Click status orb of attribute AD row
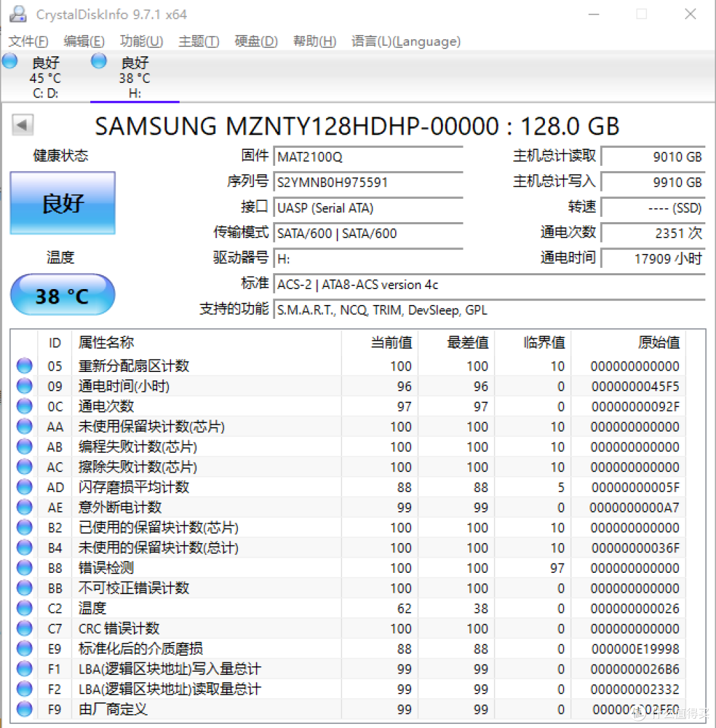This screenshot has width=716, height=728. pyautogui.click(x=25, y=487)
